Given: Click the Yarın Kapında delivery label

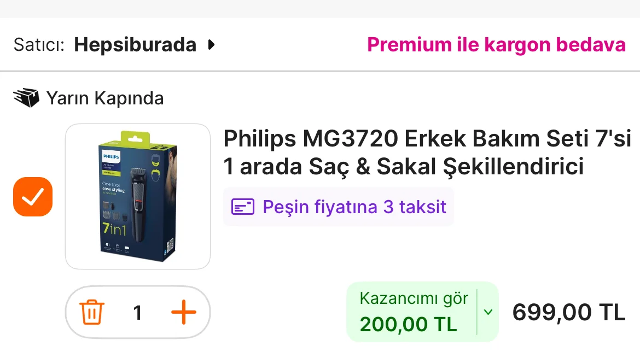Looking at the screenshot, I should tap(105, 98).
